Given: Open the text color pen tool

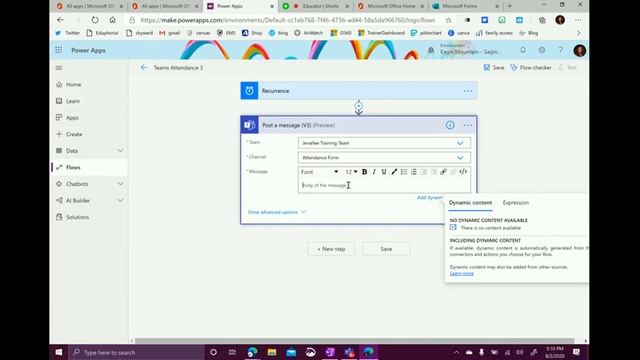Looking at the screenshot, I should (394, 172).
